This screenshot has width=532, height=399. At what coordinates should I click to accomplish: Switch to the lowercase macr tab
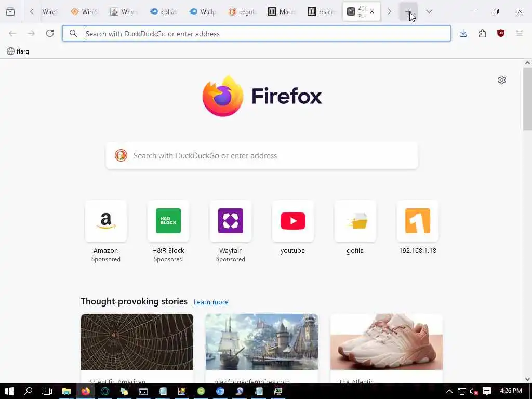point(321,11)
